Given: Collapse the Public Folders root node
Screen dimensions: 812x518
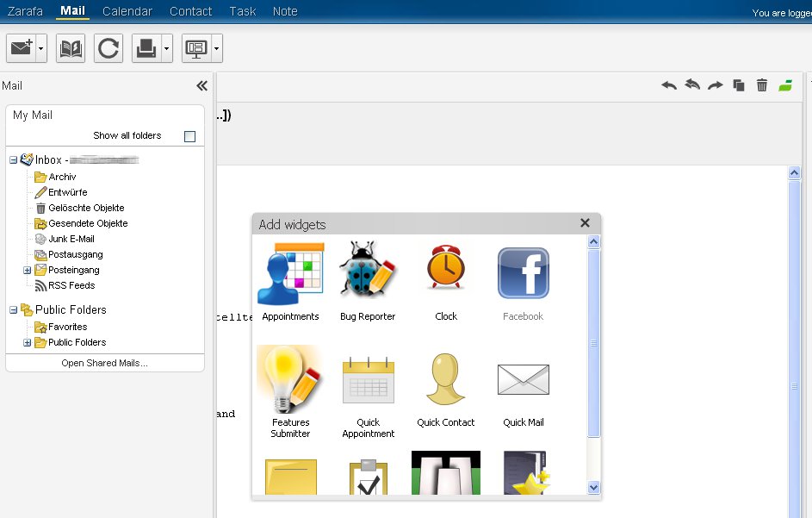Looking at the screenshot, I should click(14, 310).
